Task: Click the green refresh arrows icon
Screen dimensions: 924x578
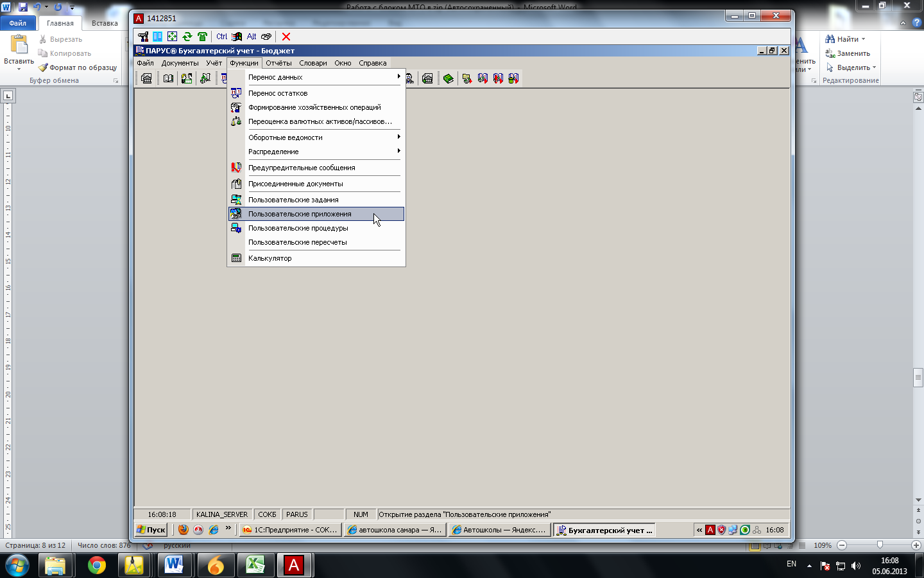Action: [187, 37]
